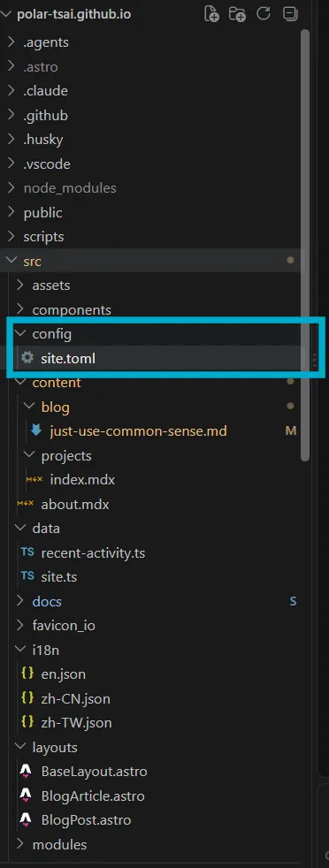Screen dimensions: 329x868
Task: Click the Astro icon of BlogPost.astro
Action: [26, 819]
